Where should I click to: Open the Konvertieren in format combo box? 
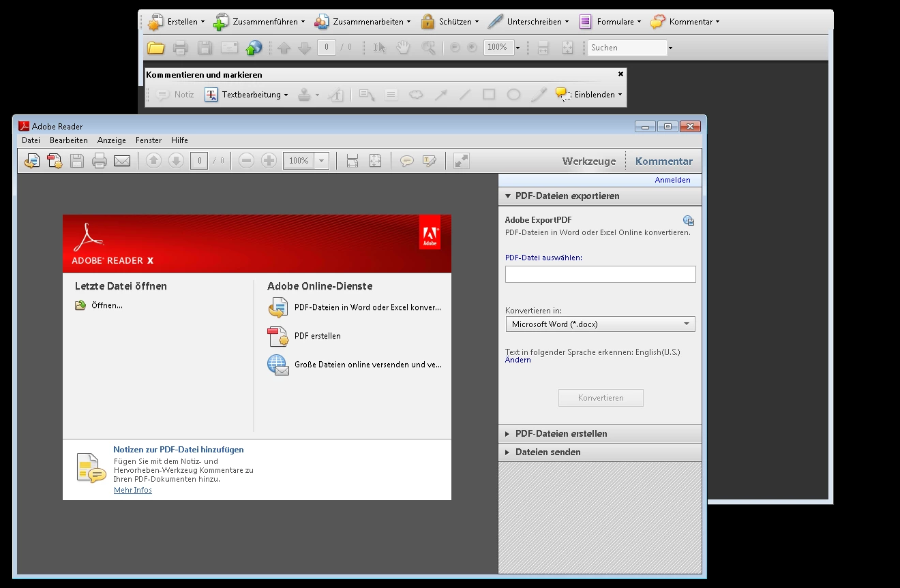[600, 324]
